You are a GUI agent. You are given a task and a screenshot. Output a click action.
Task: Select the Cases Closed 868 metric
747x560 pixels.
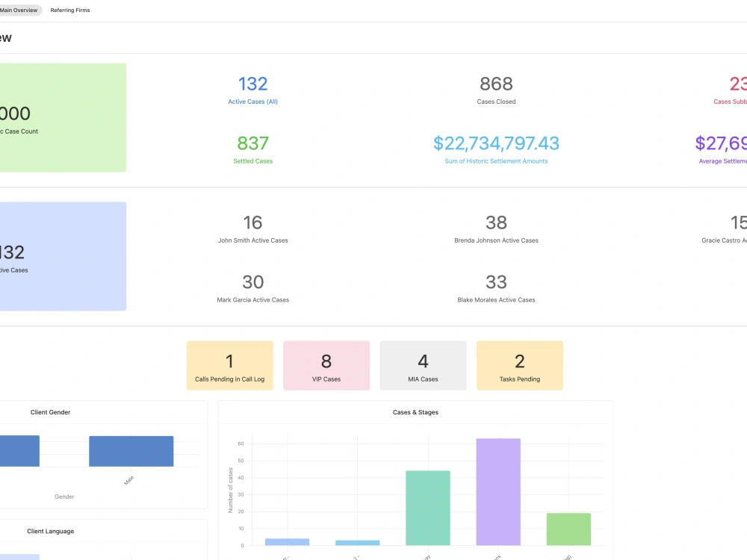[x=496, y=90]
